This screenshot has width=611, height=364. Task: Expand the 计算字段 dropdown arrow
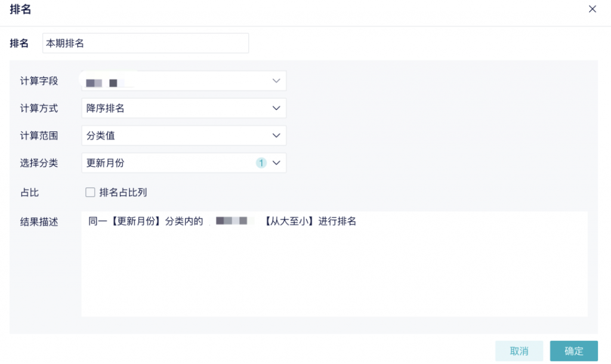click(x=276, y=81)
